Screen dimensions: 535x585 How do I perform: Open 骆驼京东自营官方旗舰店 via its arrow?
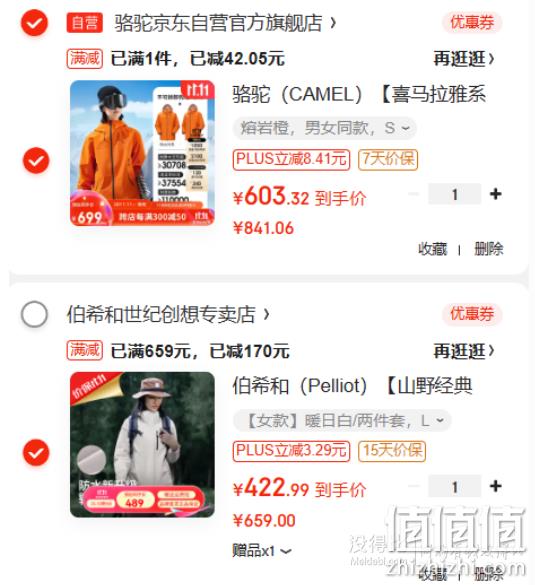pyautogui.click(x=333, y=23)
